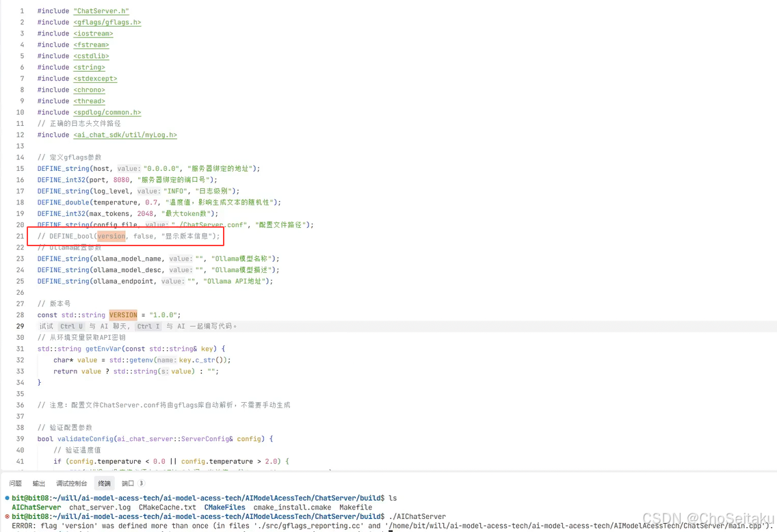Select the 终端 panel tab
Image resolution: width=777 pixels, height=532 pixels.
[x=104, y=483]
